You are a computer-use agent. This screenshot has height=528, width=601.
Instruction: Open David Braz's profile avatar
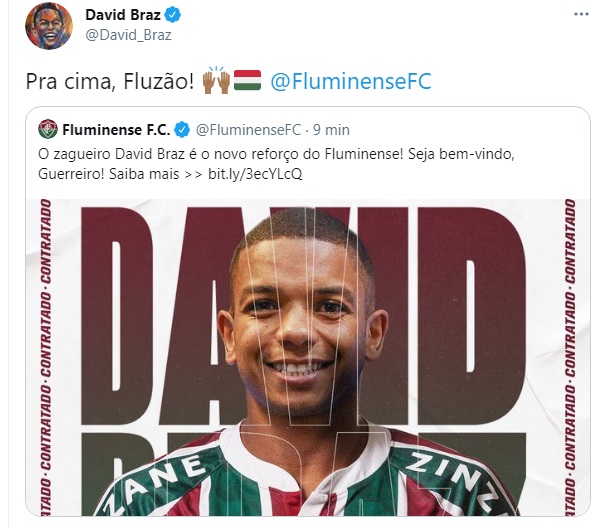(49, 25)
